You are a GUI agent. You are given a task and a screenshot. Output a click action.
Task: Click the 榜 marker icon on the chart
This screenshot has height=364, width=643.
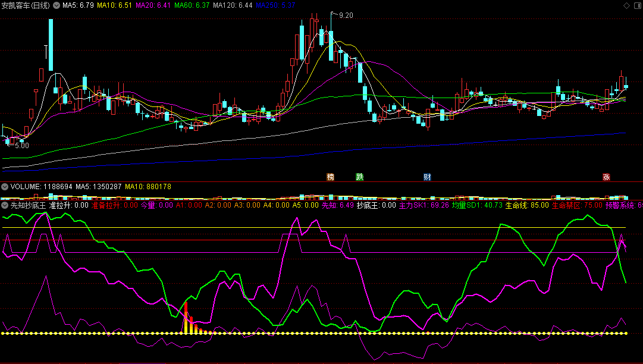pyautogui.click(x=331, y=177)
